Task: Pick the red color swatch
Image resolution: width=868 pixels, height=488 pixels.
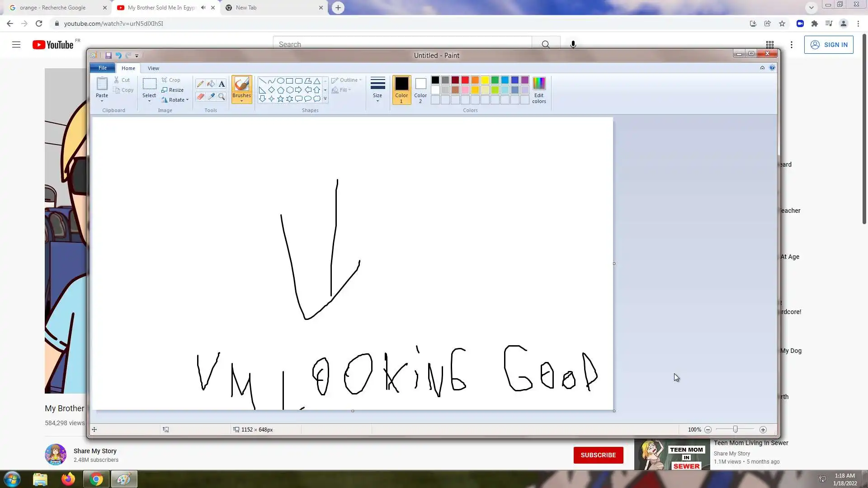Action: 465,80
